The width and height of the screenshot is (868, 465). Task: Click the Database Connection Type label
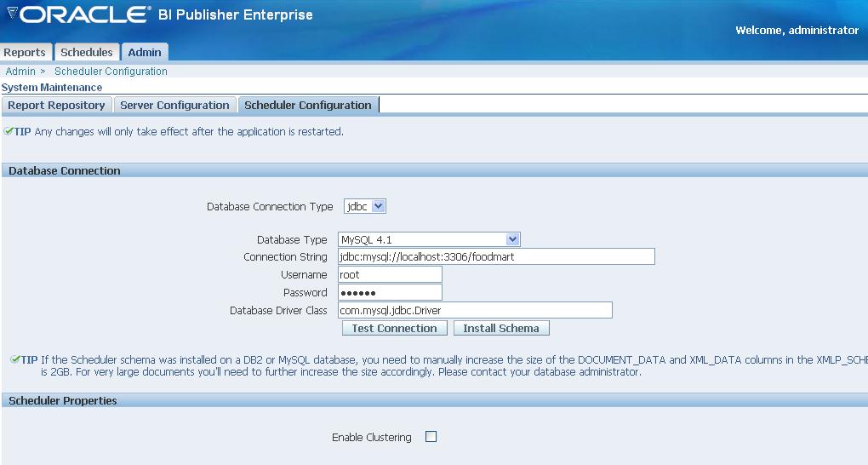(x=270, y=207)
